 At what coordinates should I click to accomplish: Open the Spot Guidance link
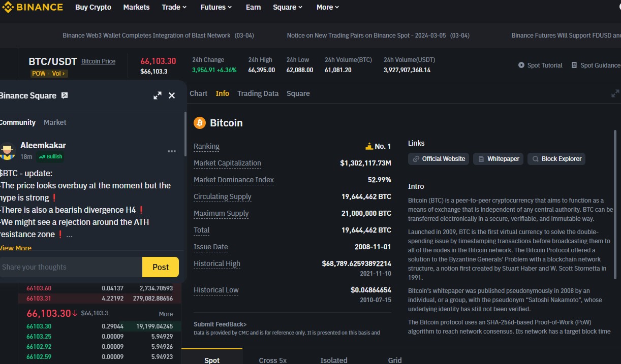point(596,65)
